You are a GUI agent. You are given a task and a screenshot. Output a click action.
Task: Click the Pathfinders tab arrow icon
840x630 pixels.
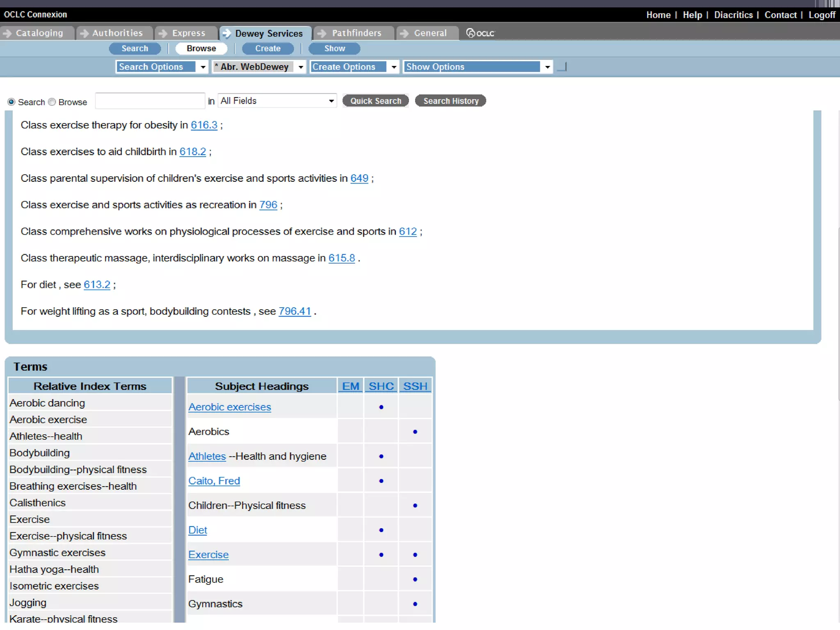322,33
